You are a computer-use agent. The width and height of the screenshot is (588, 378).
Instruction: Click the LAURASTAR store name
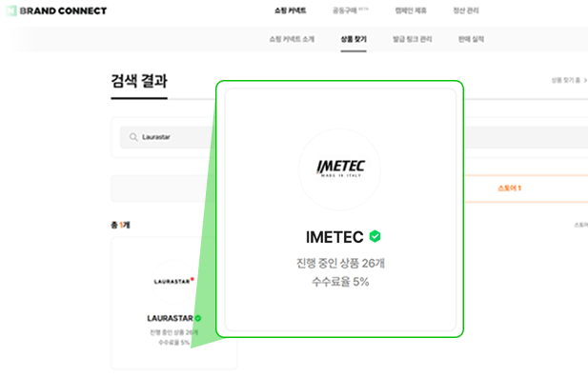(170, 318)
